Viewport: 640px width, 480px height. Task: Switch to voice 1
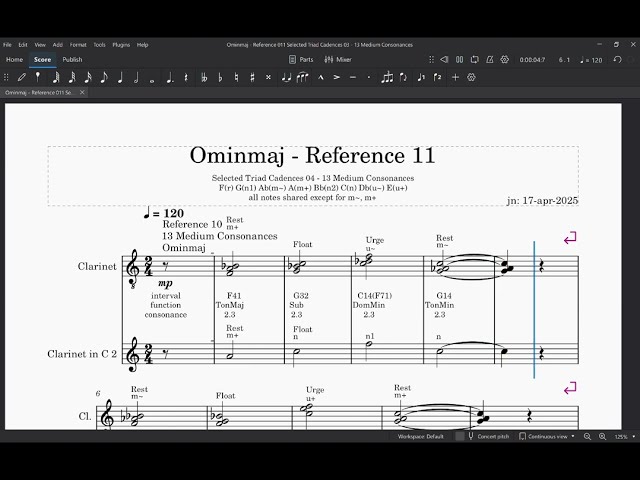click(x=421, y=77)
